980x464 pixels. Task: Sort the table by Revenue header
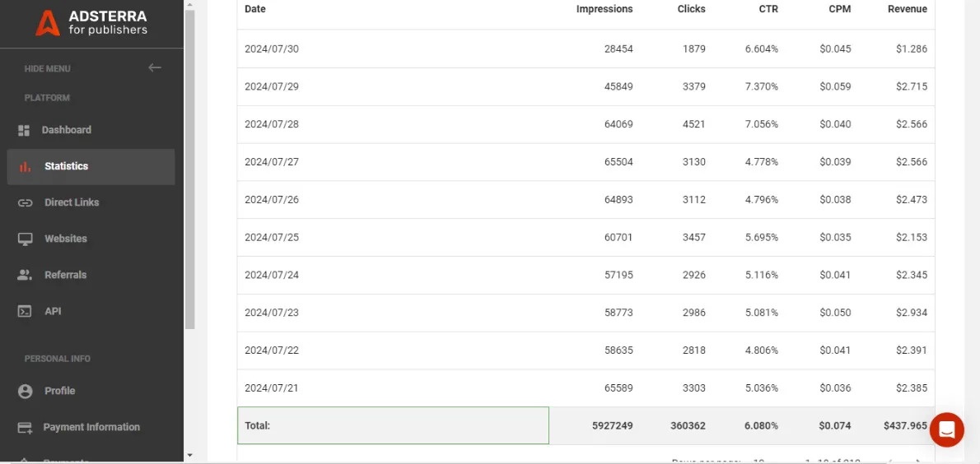click(907, 9)
